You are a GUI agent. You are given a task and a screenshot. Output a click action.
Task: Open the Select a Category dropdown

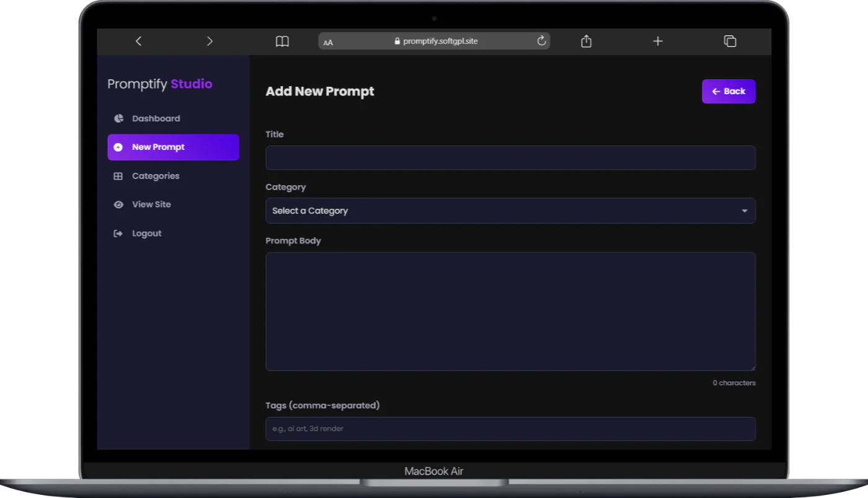[x=510, y=211]
